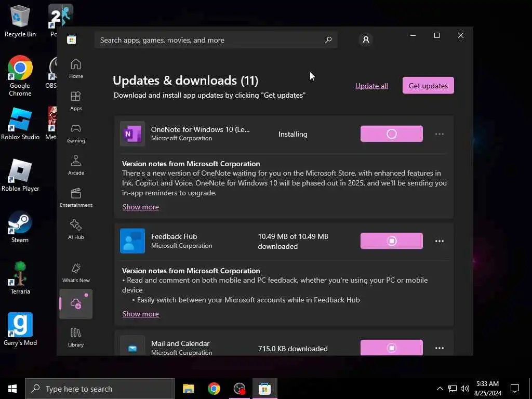Screen dimensions: 532x399
Task: Click the Feedback Hub app icon
Action: 132,241
